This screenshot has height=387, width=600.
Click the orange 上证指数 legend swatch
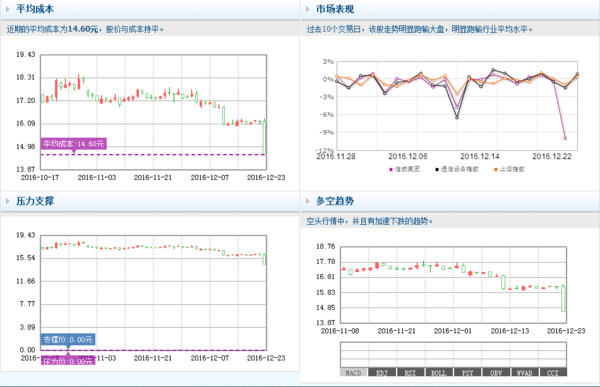coord(496,169)
